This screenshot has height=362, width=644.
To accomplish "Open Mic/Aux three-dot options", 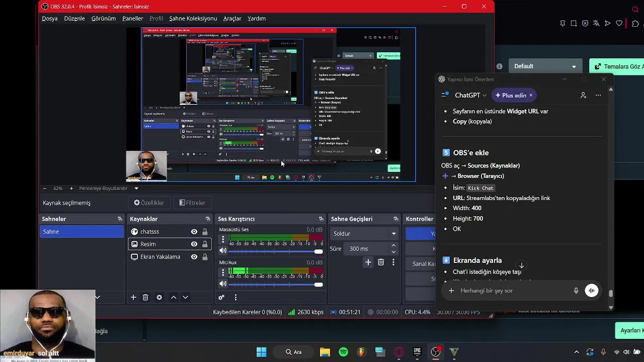I will point(223,273).
